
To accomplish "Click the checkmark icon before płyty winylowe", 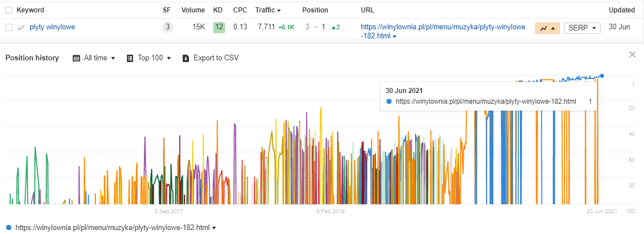I will click(21, 28).
